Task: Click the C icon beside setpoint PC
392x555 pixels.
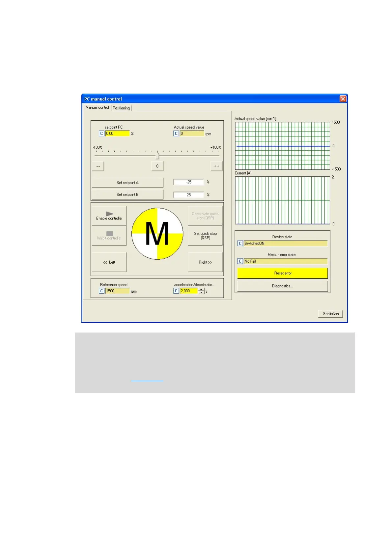Action: click(102, 133)
